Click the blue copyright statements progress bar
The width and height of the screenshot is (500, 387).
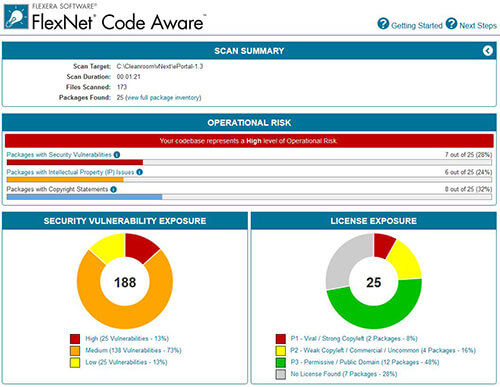[84, 197]
